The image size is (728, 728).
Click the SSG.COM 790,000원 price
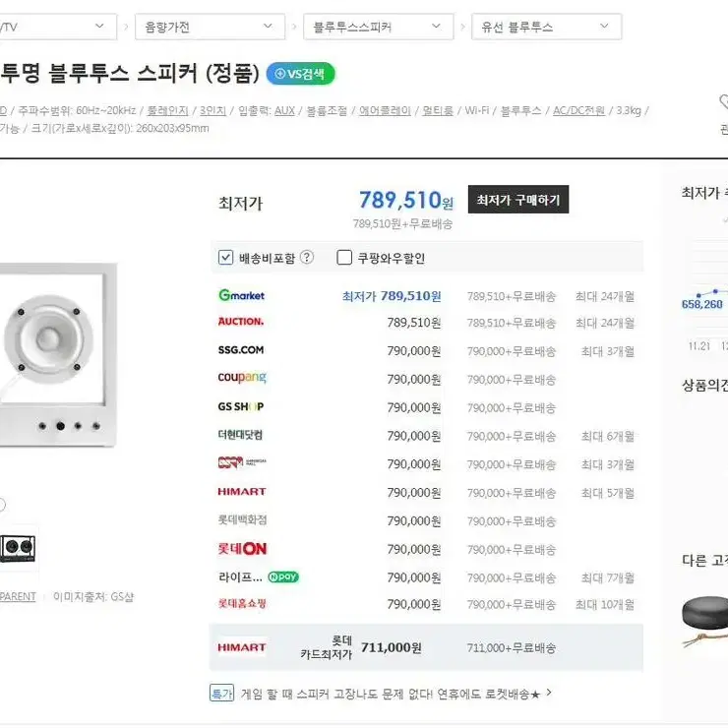[414, 351]
